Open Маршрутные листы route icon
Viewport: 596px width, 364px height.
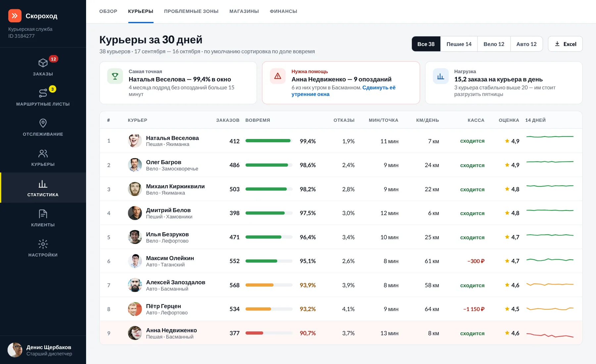[43, 93]
